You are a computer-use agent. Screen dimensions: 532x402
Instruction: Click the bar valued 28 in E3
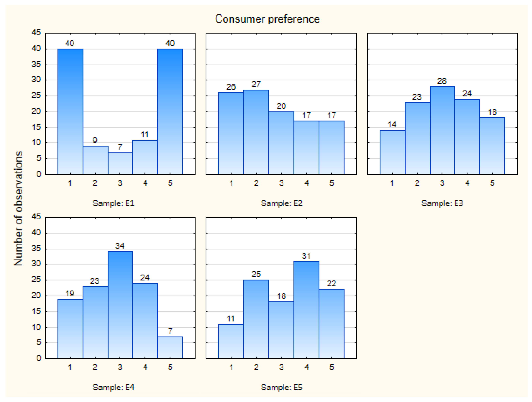tap(442, 130)
